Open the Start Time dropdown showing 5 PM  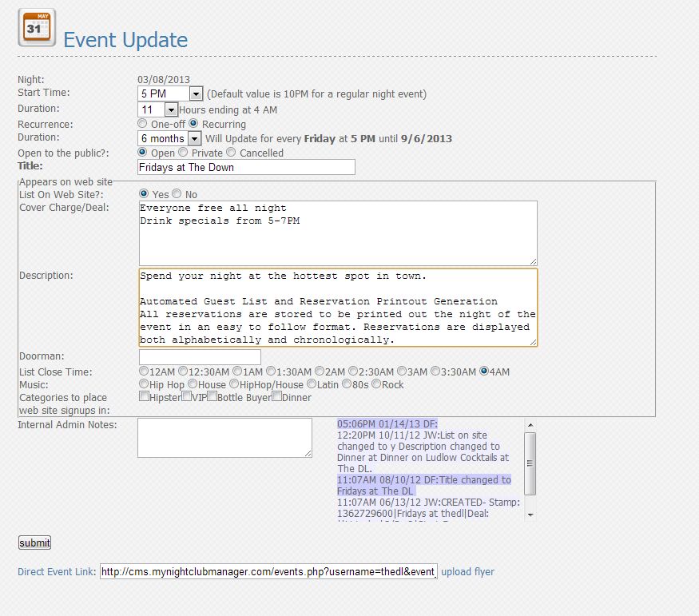(x=170, y=93)
